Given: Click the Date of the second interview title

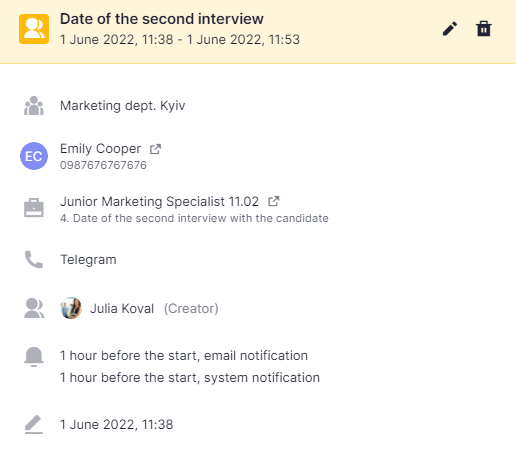Looking at the screenshot, I should point(162,19).
